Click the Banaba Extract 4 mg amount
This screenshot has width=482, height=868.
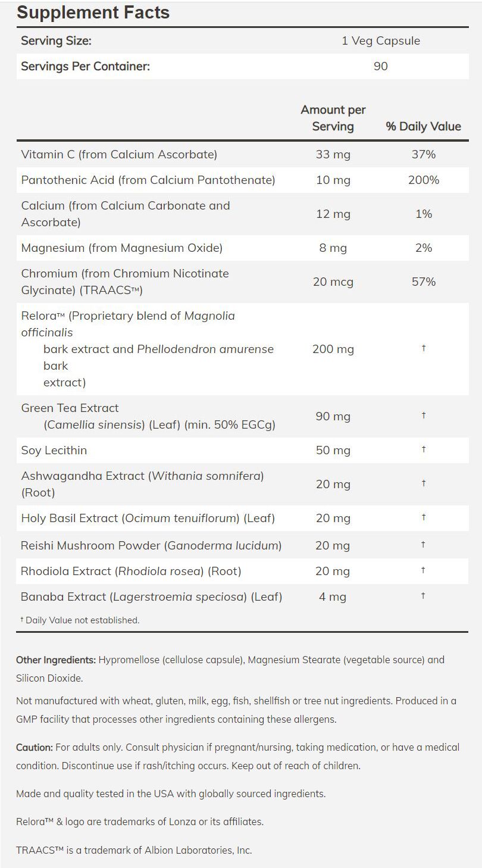click(x=333, y=597)
